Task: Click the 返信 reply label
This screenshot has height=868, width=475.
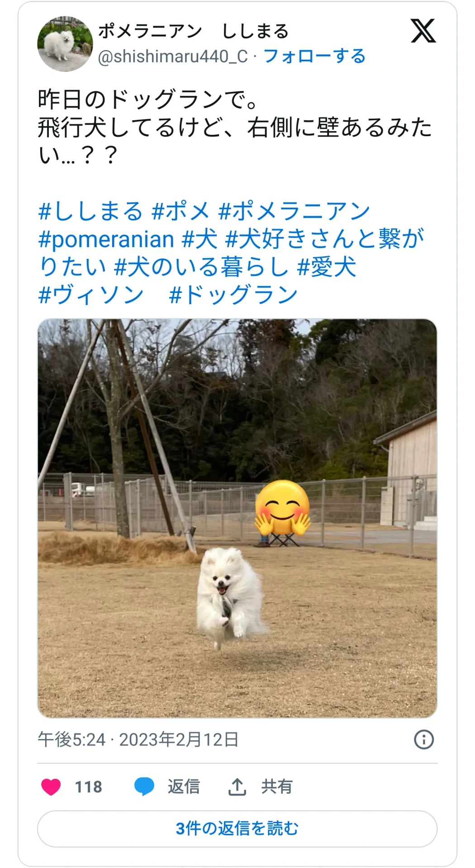Action: pos(184,787)
